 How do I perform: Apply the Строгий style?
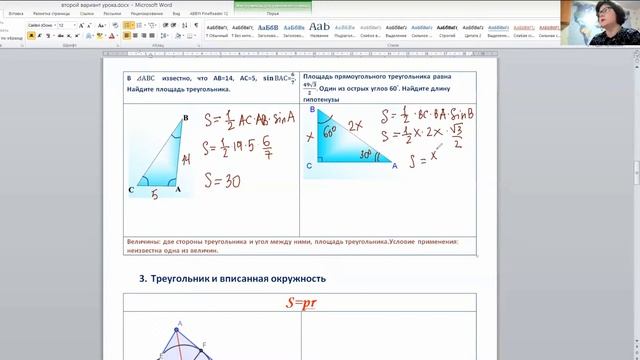pos(447,31)
